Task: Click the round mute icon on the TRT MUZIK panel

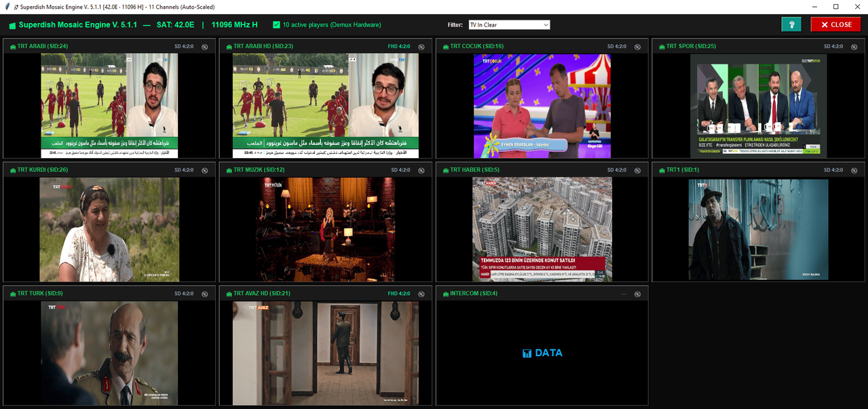Action: coord(421,170)
